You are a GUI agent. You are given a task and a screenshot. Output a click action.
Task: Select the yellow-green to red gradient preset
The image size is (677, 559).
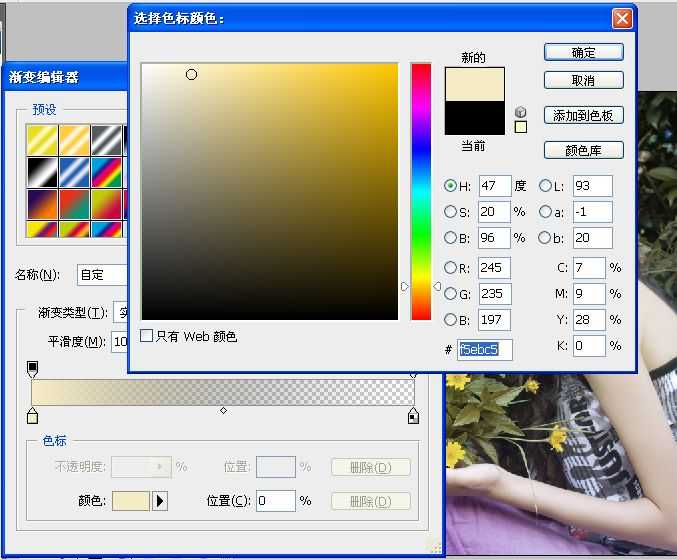[107, 205]
